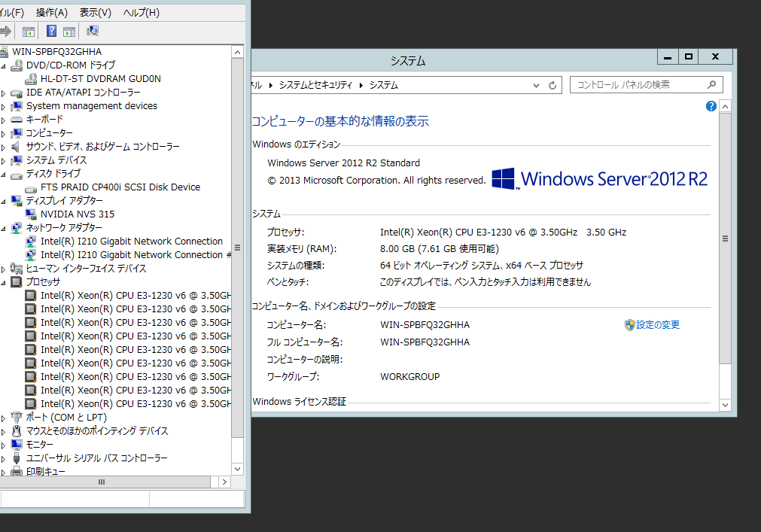
Task: Click the blue help toolbar icon
Action: (51, 32)
